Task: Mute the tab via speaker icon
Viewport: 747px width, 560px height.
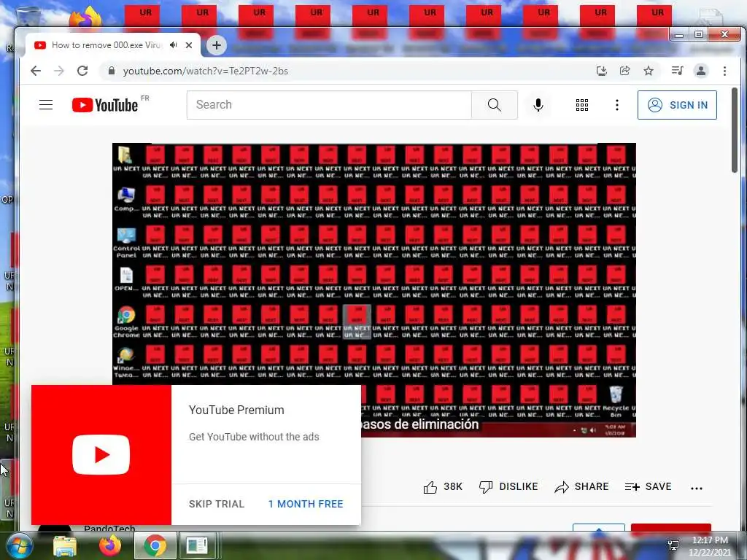Action: pyautogui.click(x=174, y=44)
